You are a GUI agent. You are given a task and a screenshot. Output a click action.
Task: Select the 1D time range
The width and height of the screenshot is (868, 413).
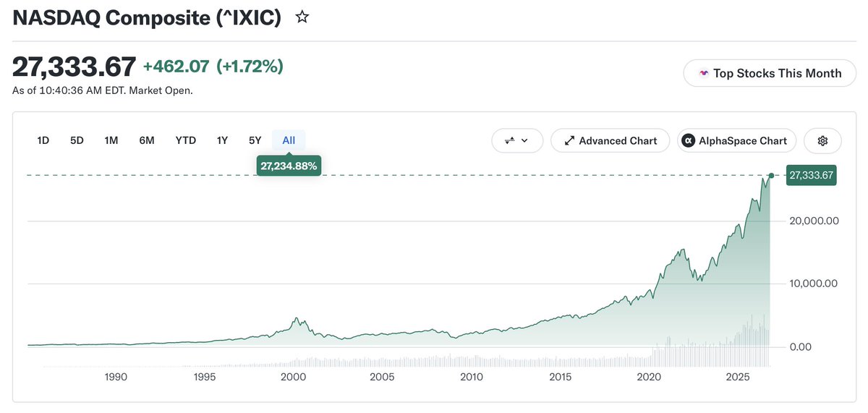pos(43,140)
